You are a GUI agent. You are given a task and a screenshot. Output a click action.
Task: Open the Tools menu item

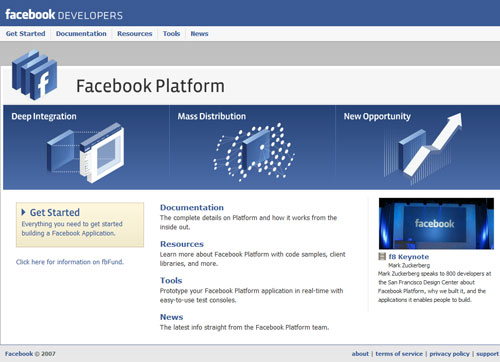171,34
